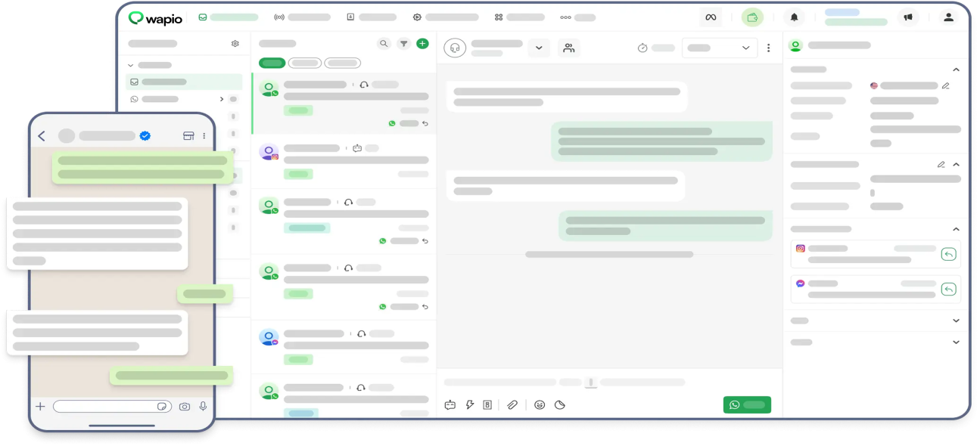Click the Meta infinity icon in top bar
The image size is (980, 446).
710,17
